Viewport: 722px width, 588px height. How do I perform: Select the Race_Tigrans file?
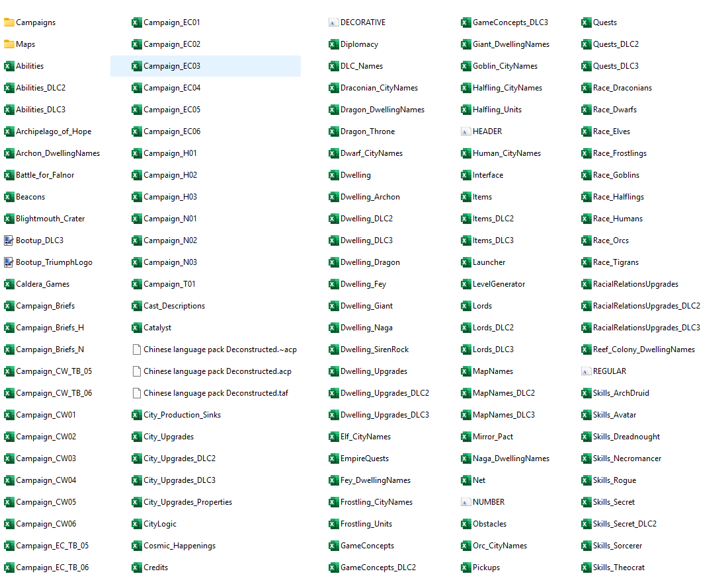[x=610, y=262]
